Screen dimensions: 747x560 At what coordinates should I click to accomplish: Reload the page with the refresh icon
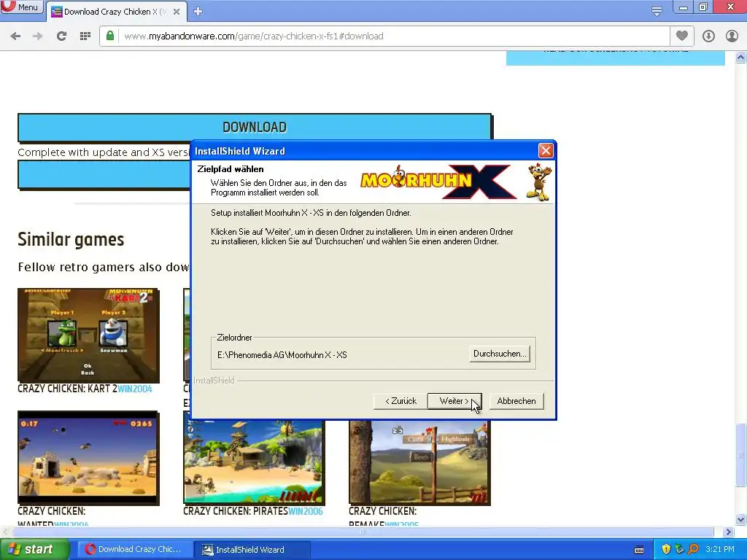(61, 36)
